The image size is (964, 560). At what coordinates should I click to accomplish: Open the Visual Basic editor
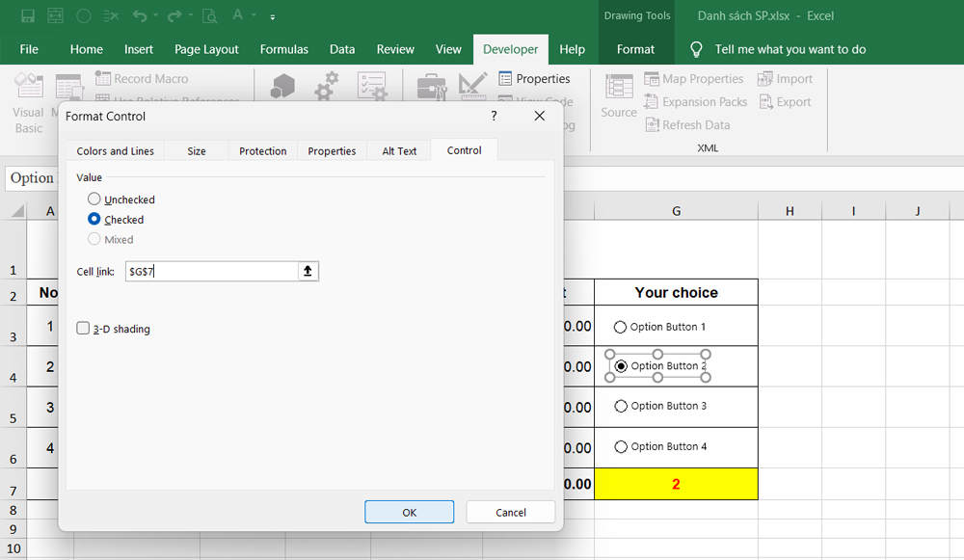pyautogui.click(x=28, y=103)
